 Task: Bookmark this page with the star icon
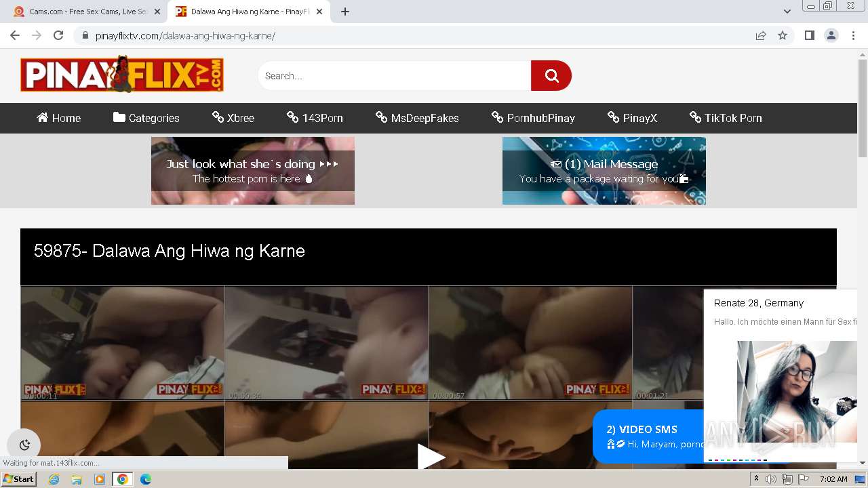(783, 35)
